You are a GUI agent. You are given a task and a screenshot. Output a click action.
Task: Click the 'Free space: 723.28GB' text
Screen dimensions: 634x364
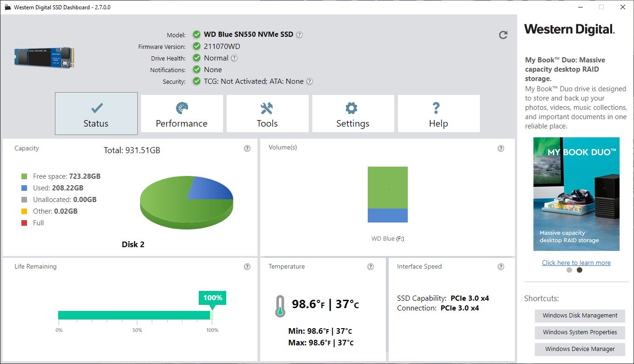pos(67,176)
